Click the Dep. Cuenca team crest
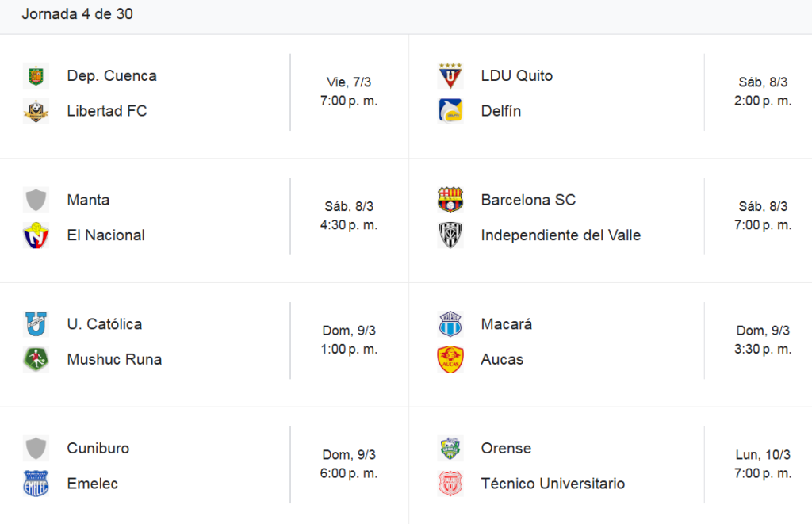The width and height of the screenshot is (812, 524). 36,76
